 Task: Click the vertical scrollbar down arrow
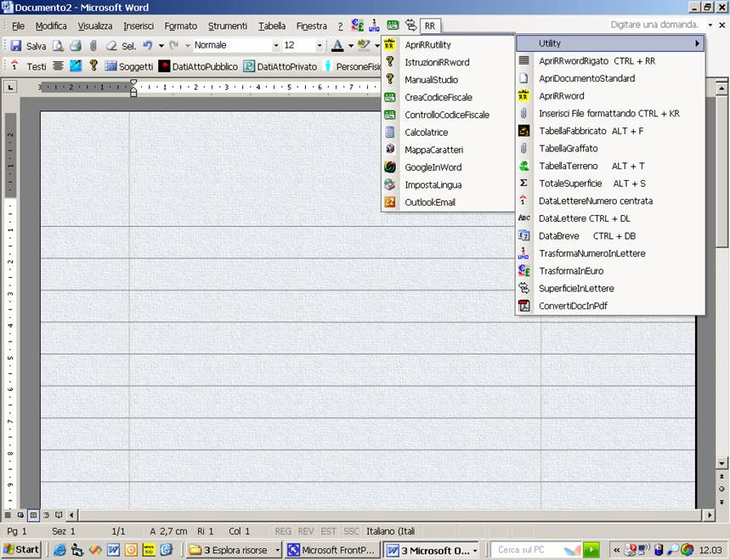(722, 463)
